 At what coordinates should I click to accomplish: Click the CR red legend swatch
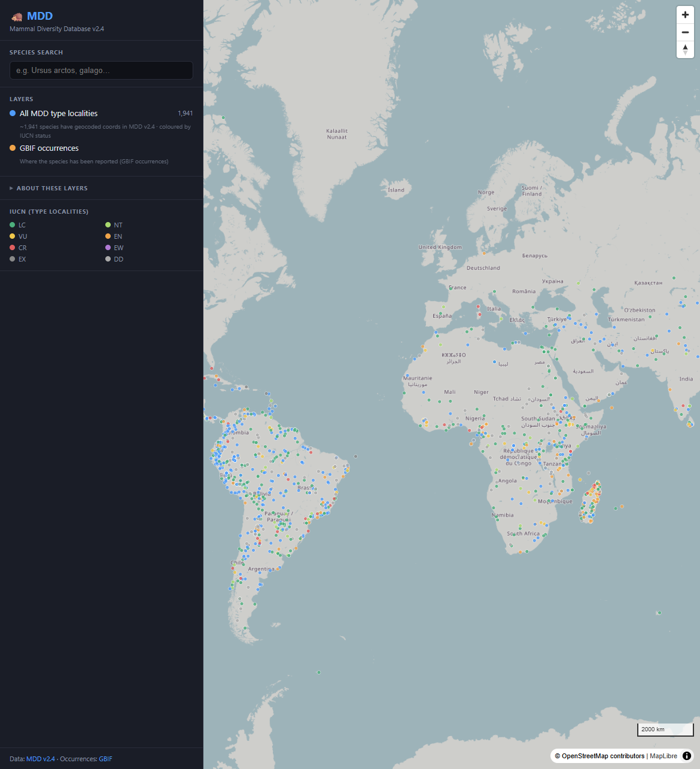tap(13, 248)
